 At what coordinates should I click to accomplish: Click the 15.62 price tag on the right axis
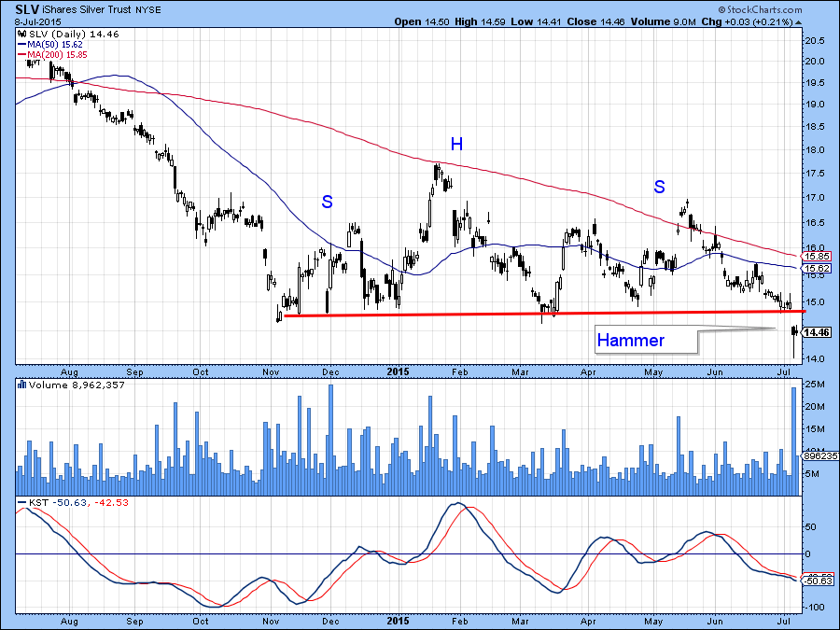[x=817, y=269]
